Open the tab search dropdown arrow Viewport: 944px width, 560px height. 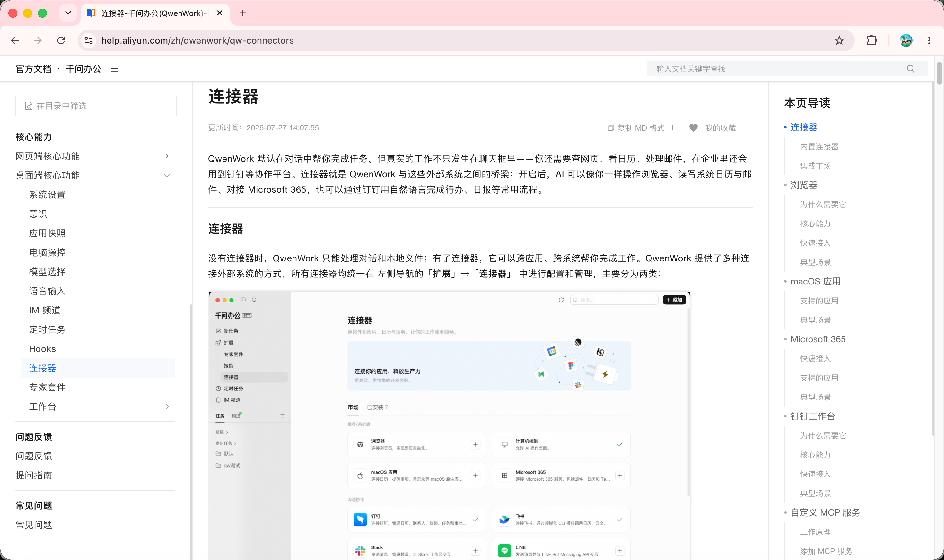pos(68,13)
